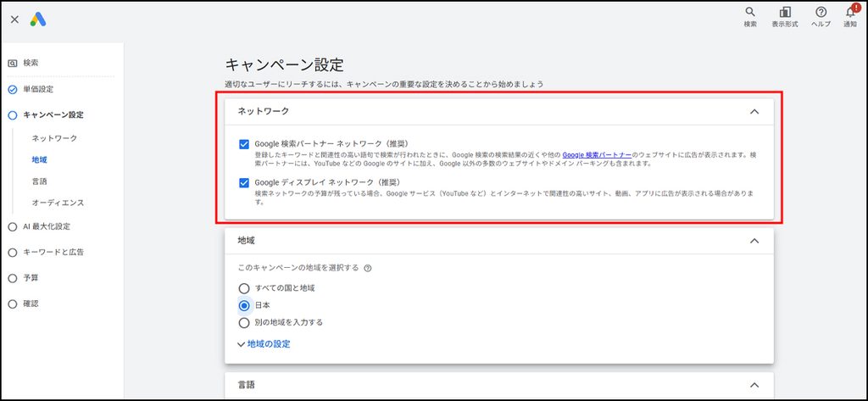This screenshot has width=868, height=401.
Task: Jump to 地域 sub-item in sidebar
Action: click(39, 159)
